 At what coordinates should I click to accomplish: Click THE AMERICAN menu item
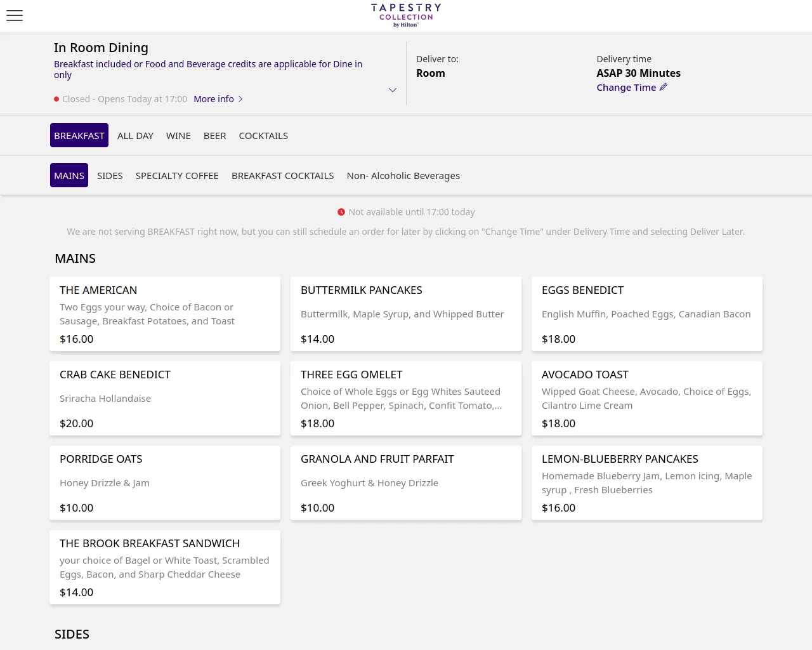[165, 314]
